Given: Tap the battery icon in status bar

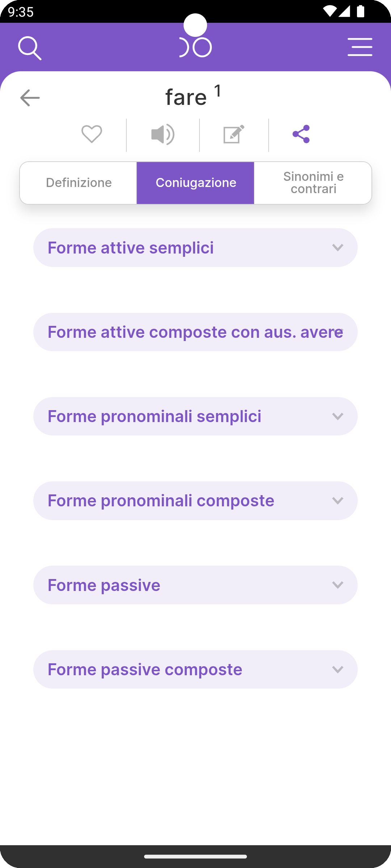Looking at the screenshot, I should [360, 12].
